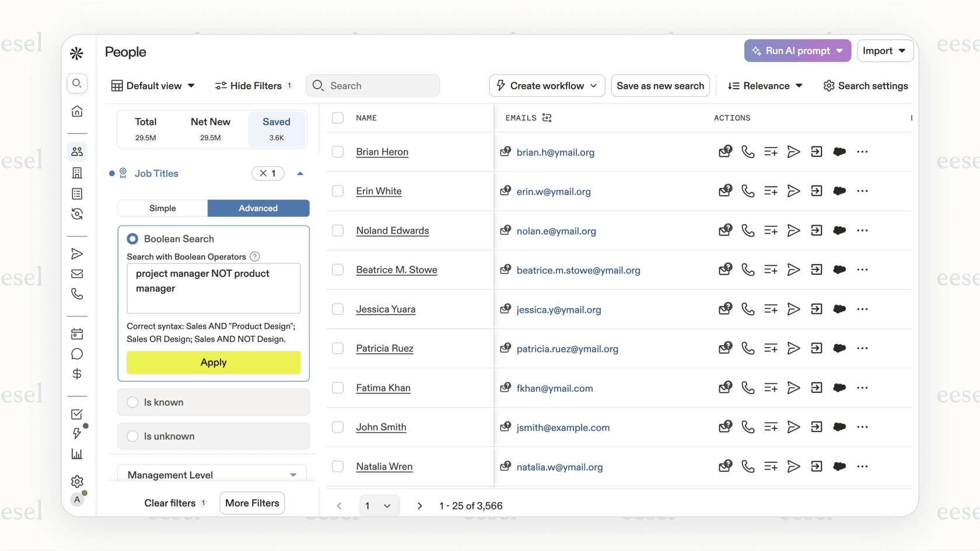The height and width of the screenshot is (551, 980).
Task: Select the 'Is known' radio option
Action: coord(132,402)
